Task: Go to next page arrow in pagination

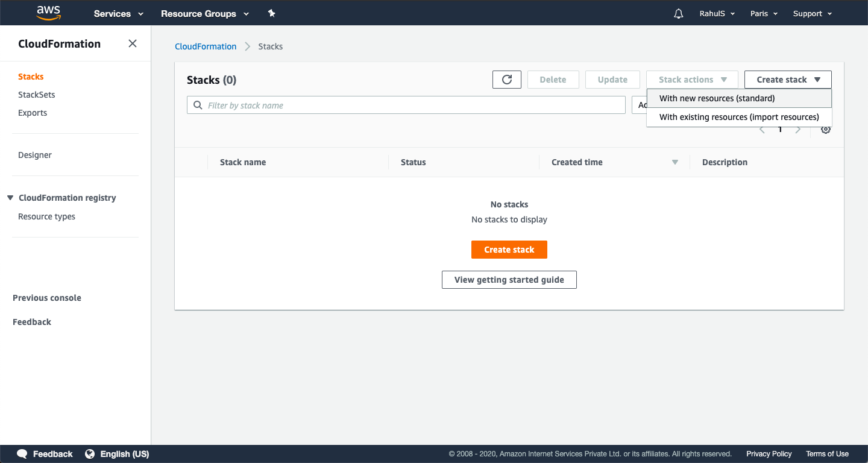Action: point(798,130)
